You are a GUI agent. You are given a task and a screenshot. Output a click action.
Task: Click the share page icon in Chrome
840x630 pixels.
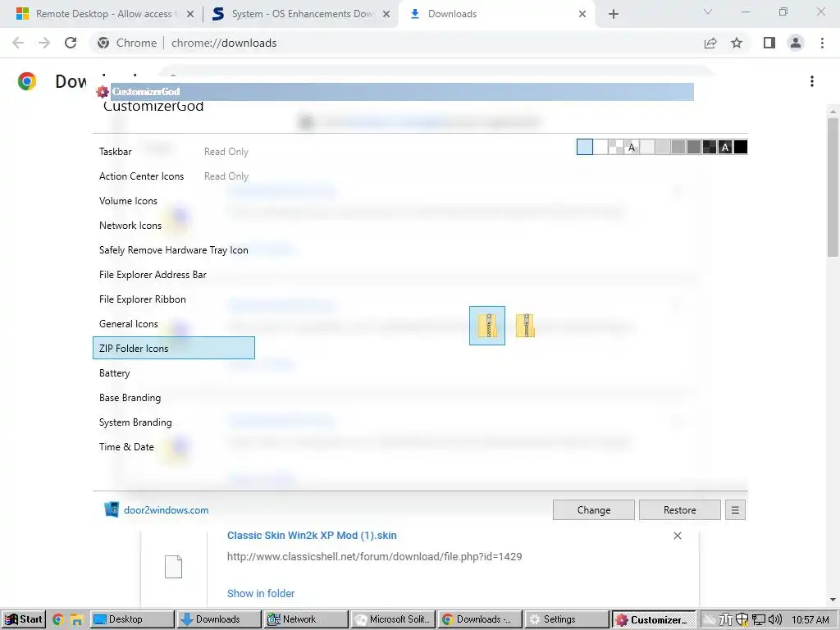click(710, 43)
